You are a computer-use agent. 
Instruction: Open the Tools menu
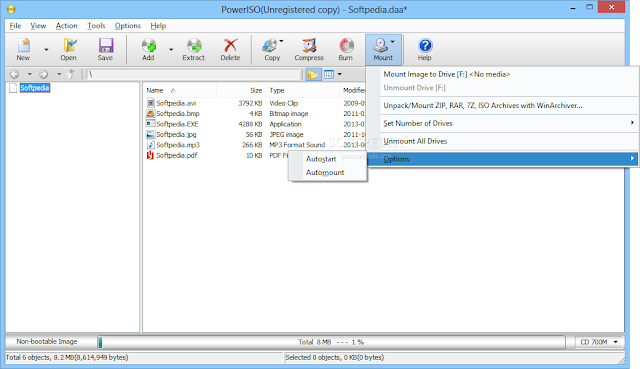tap(96, 26)
